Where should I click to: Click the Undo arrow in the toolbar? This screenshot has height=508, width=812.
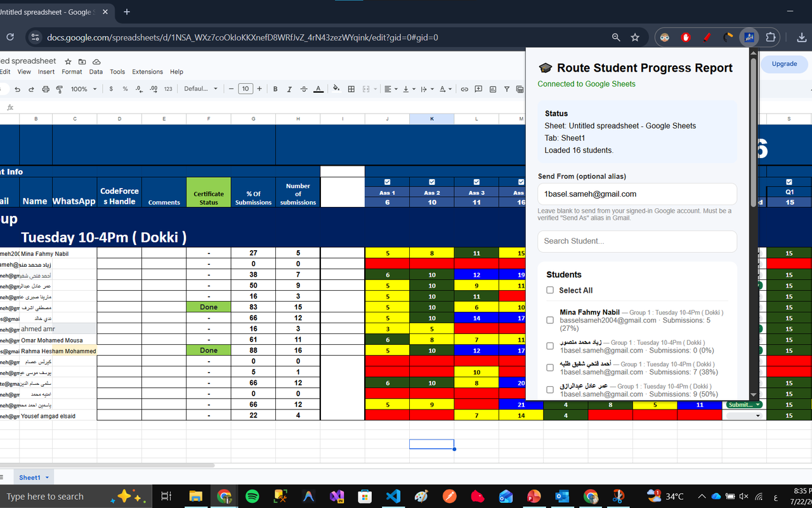point(17,89)
